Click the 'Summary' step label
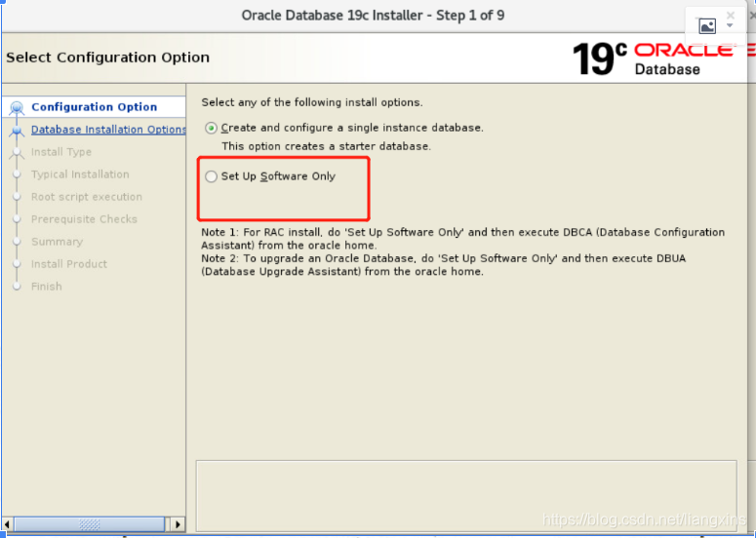 [x=57, y=242]
